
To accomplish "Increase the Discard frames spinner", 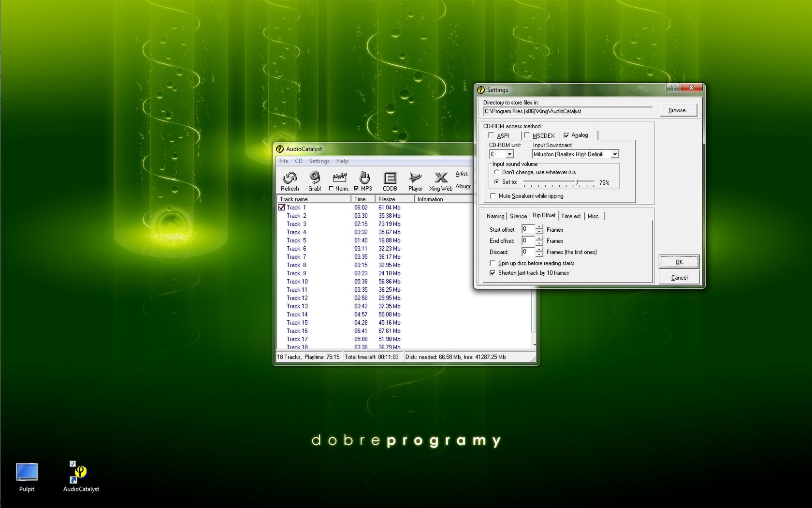I will click(x=539, y=249).
